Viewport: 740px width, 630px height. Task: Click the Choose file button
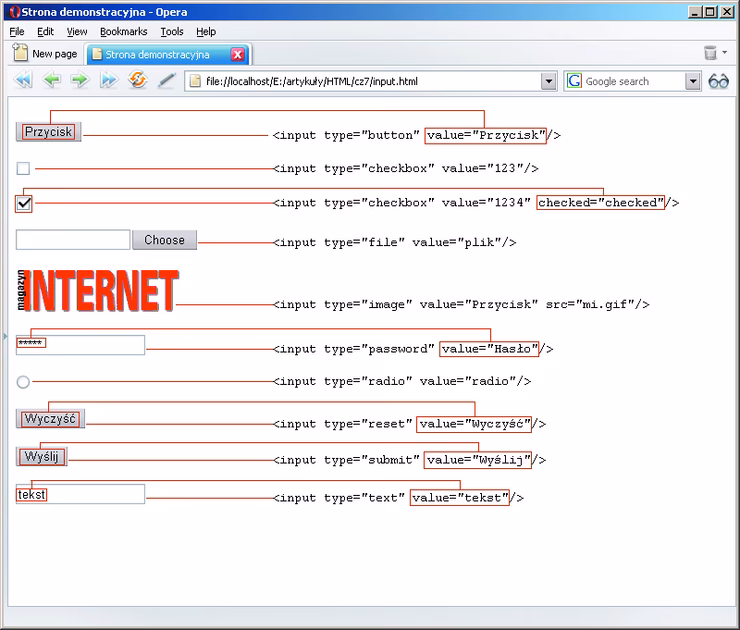164,240
